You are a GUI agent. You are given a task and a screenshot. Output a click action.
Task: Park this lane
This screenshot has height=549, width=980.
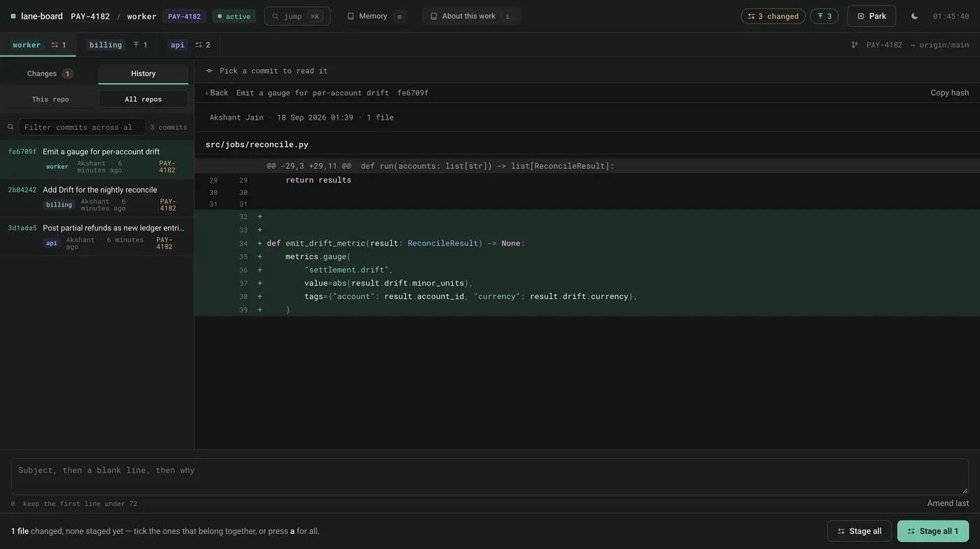871,16
